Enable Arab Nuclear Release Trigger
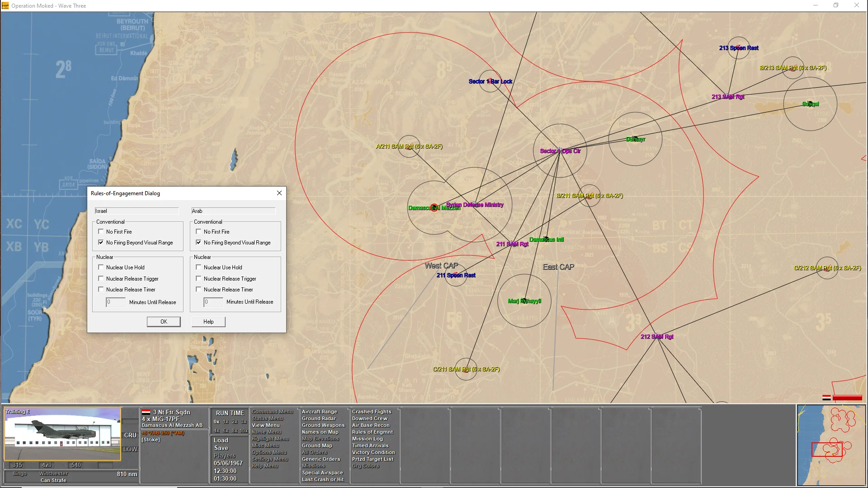868x488 pixels. click(x=198, y=278)
